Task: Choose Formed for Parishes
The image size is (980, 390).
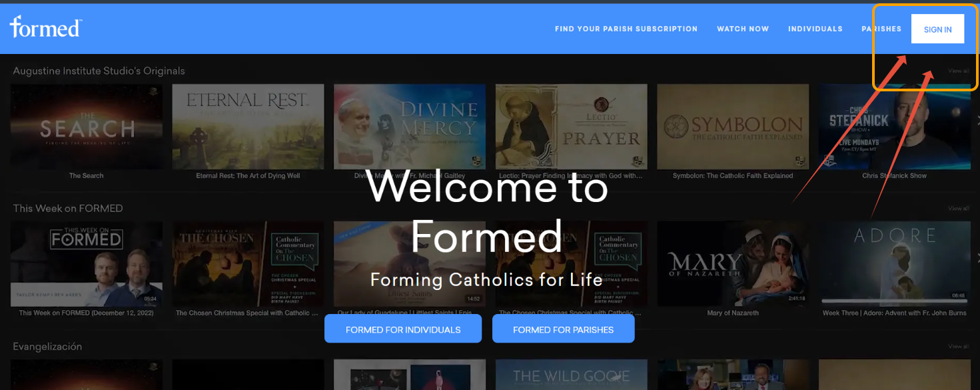Action: tap(564, 329)
